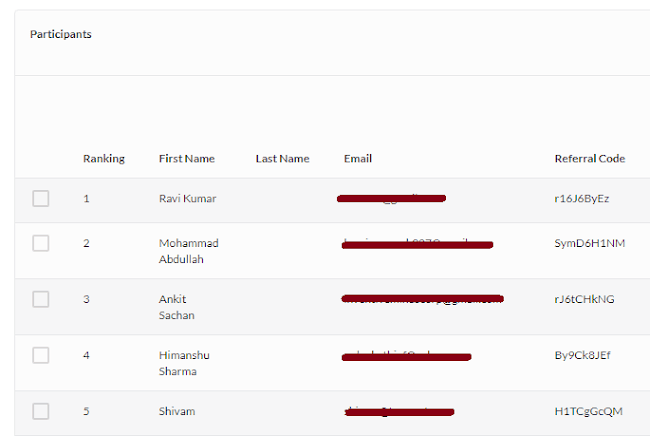Mark the checkbox next to Shivam
The height and width of the screenshot is (436, 650).
pos(41,412)
